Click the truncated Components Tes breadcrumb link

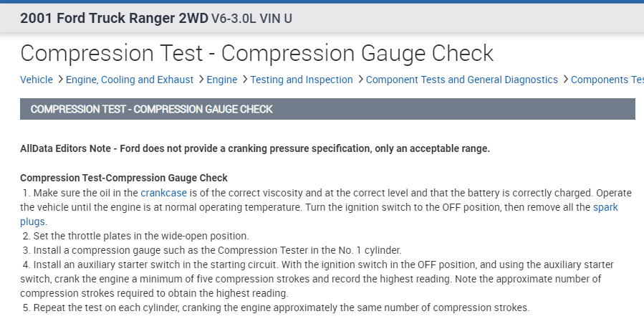click(607, 80)
